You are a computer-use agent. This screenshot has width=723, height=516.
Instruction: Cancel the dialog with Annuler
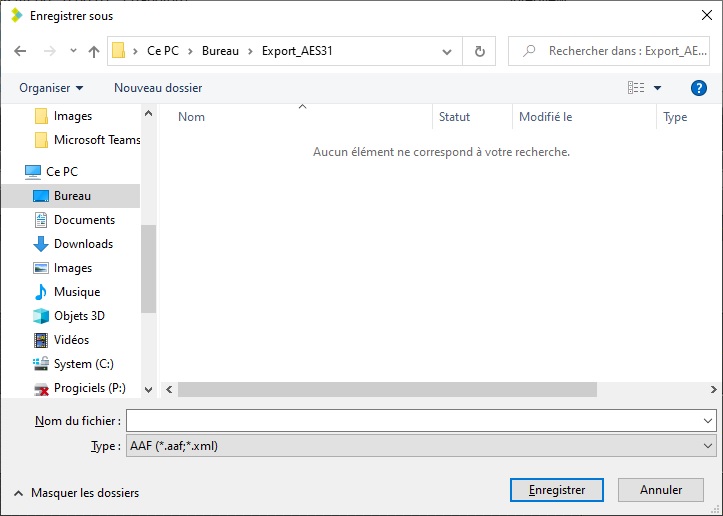[x=661, y=490]
